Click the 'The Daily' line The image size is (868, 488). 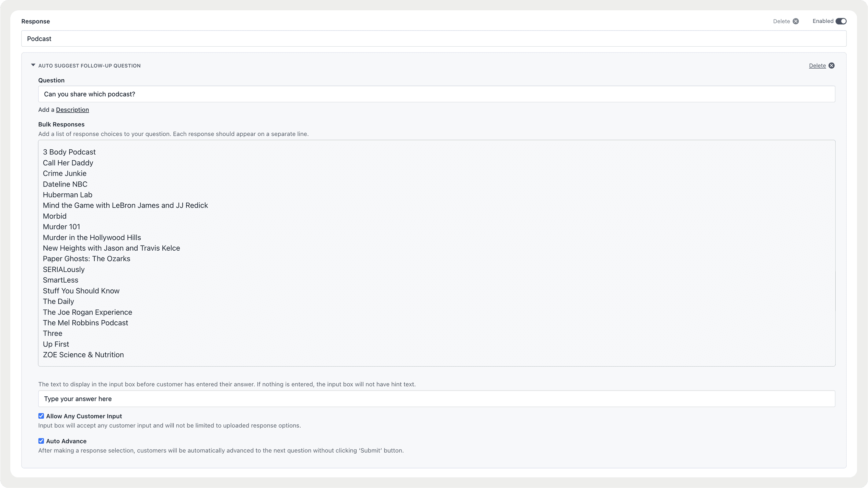(58, 302)
